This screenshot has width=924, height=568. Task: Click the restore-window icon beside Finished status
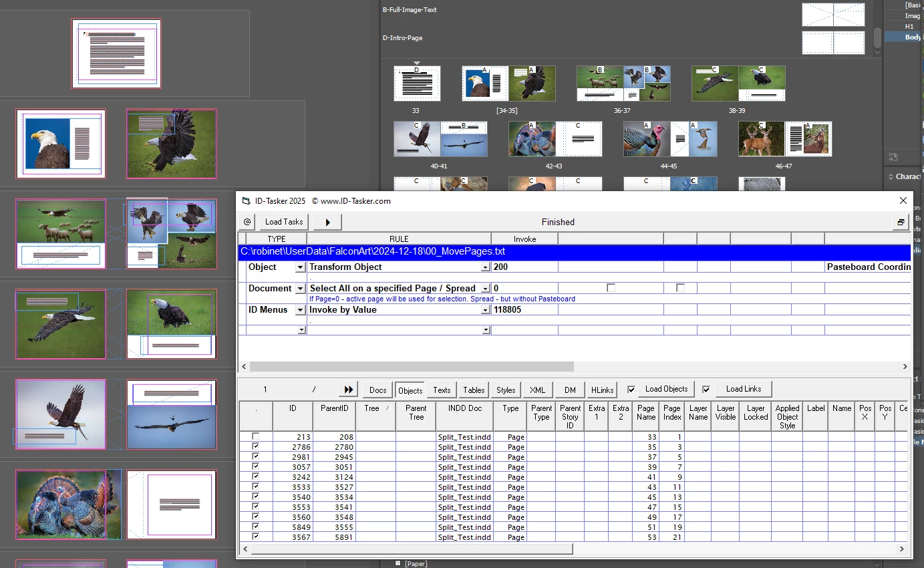point(901,222)
